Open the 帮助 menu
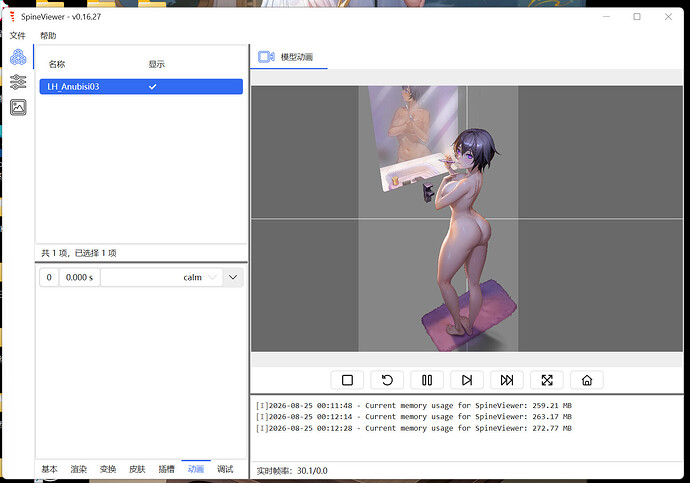Image resolution: width=690 pixels, height=483 pixels. [x=48, y=36]
